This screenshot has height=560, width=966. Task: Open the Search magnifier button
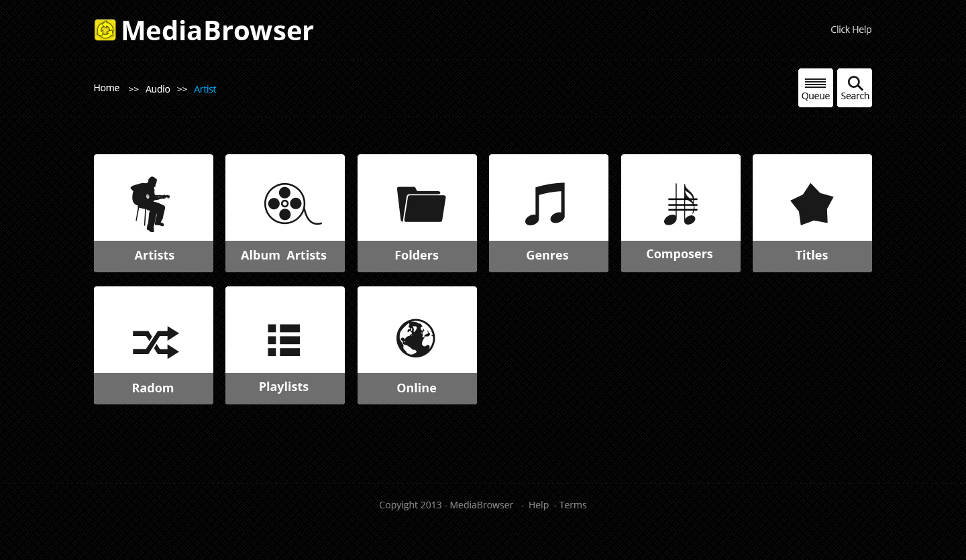(855, 88)
